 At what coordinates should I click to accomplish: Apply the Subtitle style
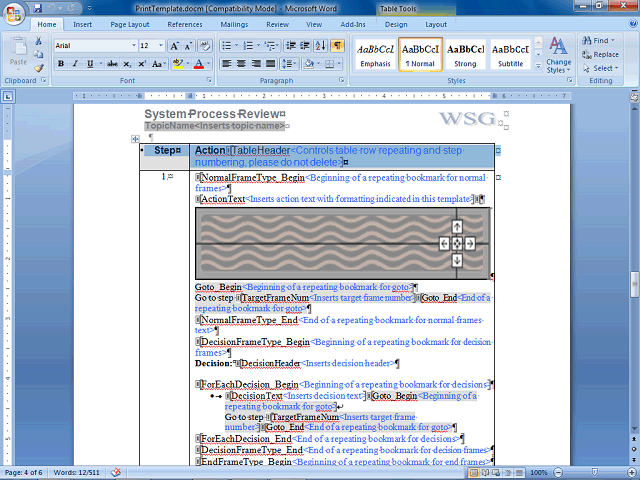510,55
